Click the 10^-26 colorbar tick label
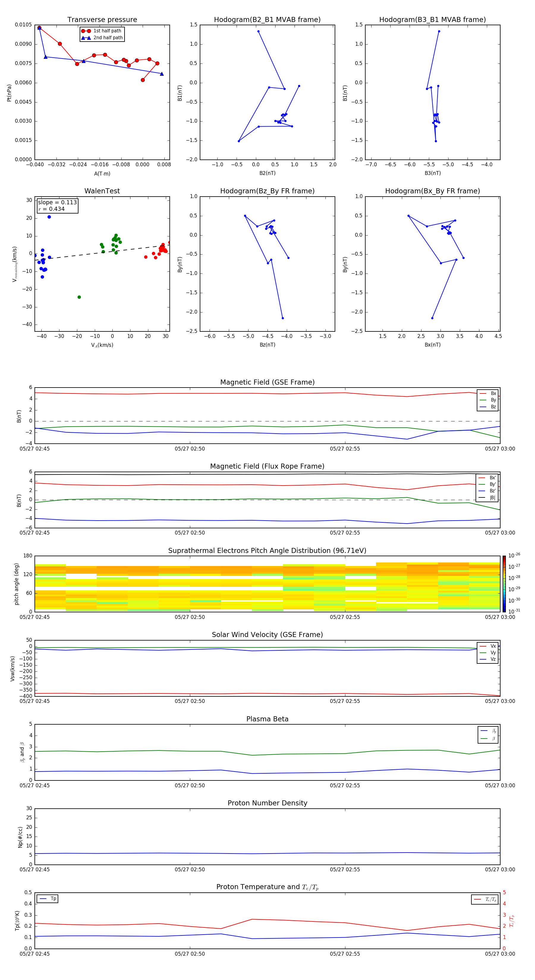Screen dimensions: 535x980 514,555
